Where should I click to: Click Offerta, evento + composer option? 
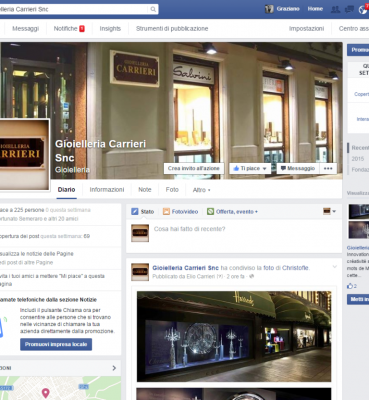(232, 211)
